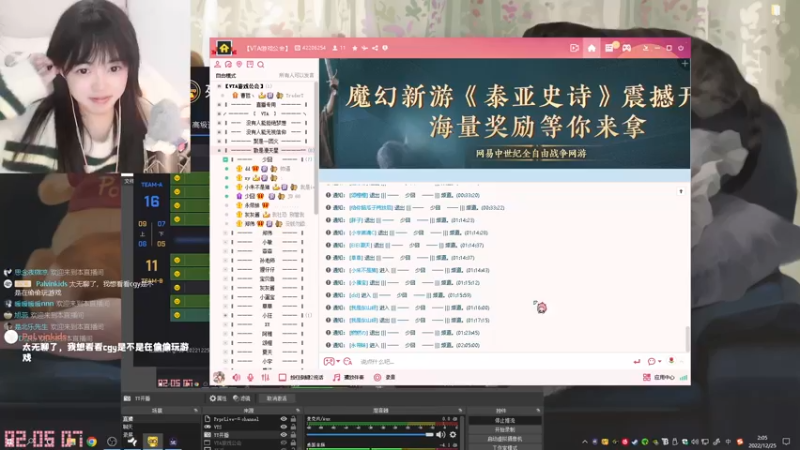Hide the YY开播 source in OBS
The width and height of the screenshot is (800, 450).
[284, 435]
